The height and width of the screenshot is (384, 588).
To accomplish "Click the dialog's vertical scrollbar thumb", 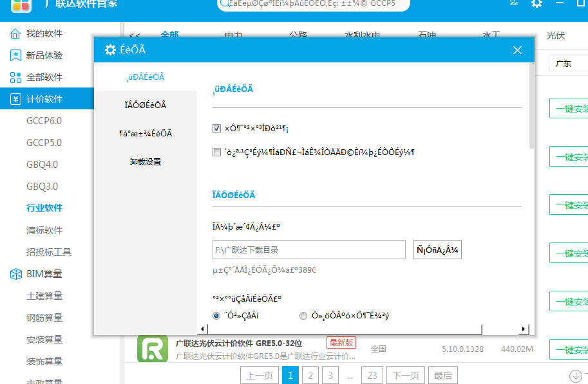I will click(x=531, y=107).
